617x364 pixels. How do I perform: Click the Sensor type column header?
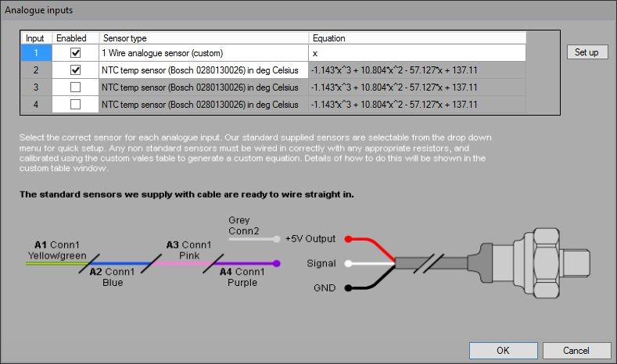[203, 37]
